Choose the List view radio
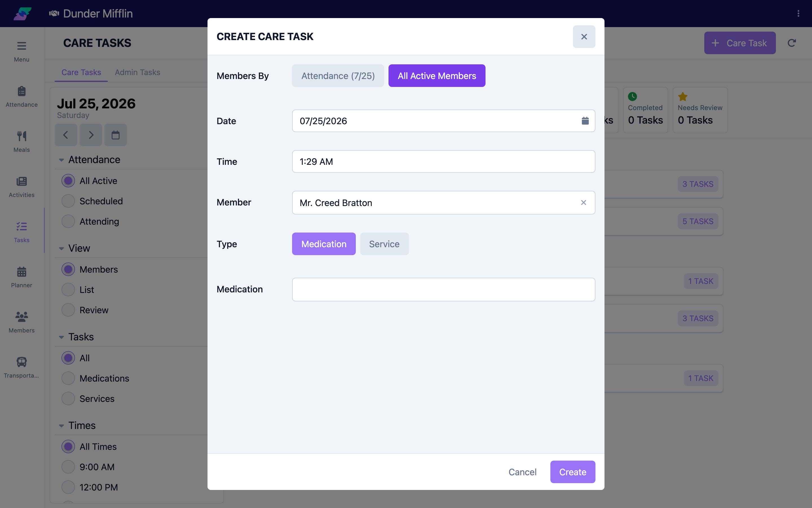The width and height of the screenshot is (812, 508). coord(68,290)
